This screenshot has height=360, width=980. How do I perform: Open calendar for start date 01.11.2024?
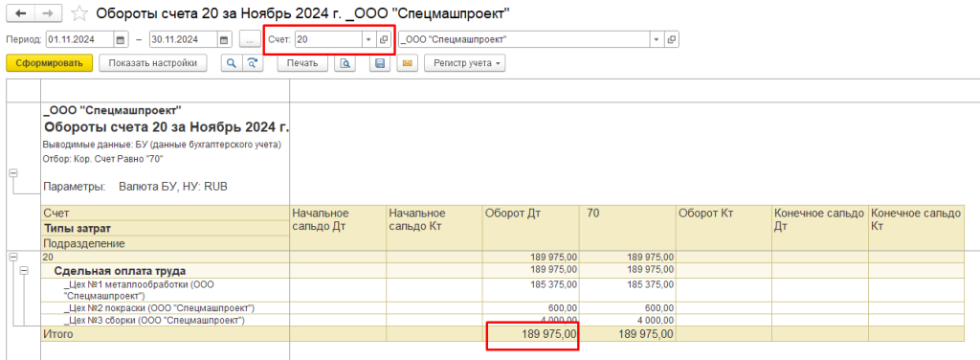[120, 39]
